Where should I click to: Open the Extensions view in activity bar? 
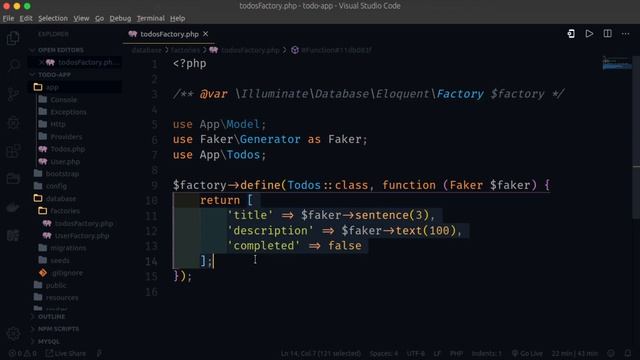[13, 151]
